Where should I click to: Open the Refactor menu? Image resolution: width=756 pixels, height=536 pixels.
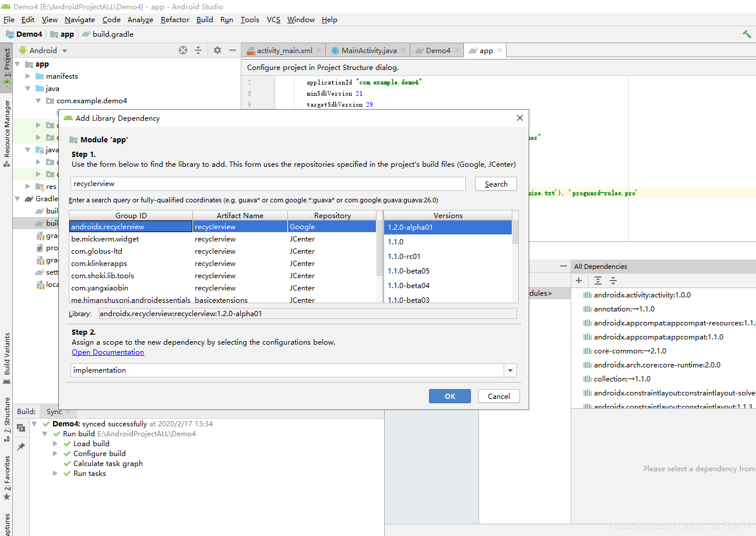coord(175,19)
